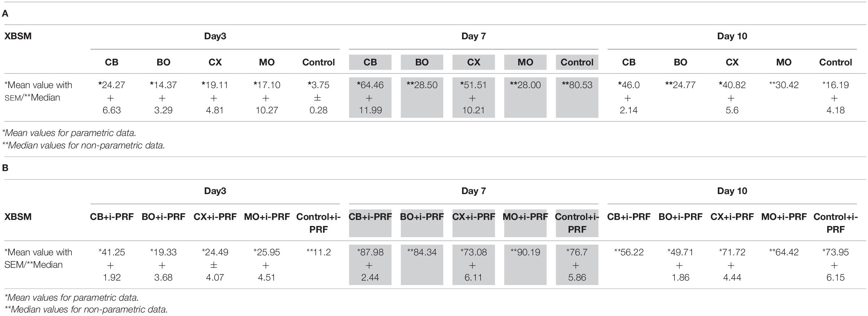
Task: Click the shaded BO+i-PRF header under Day 7
Action: coord(422,217)
